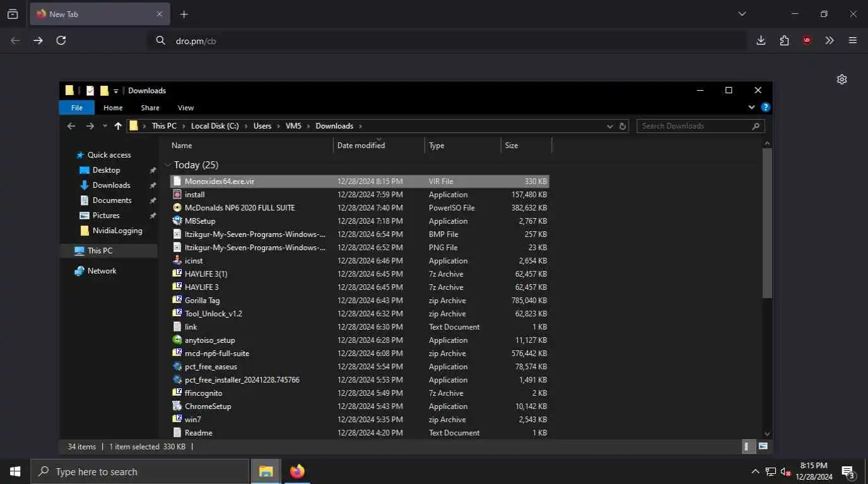Reload the Firefox page
Image resolution: width=868 pixels, height=484 pixels.
(x=61, y=40)
